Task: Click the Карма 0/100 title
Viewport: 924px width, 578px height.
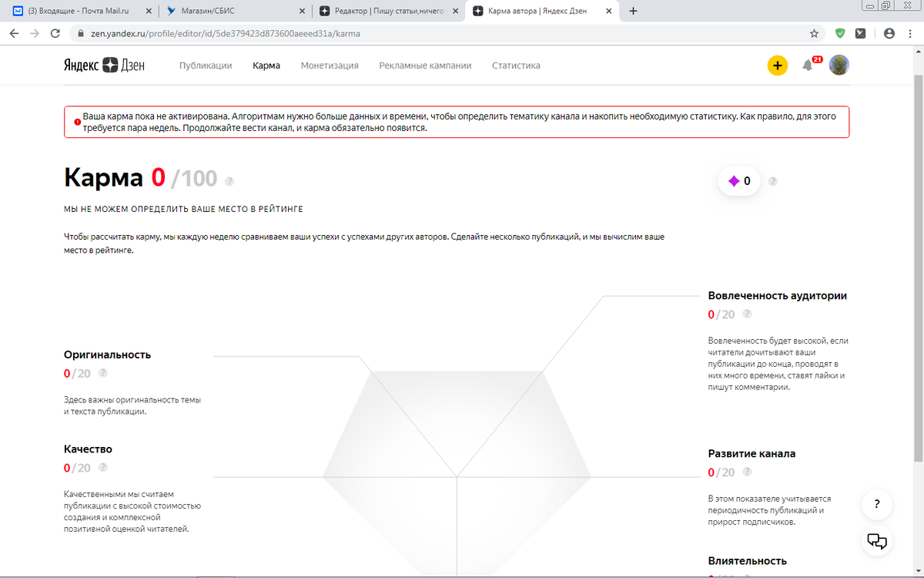Action: (141, 178)
